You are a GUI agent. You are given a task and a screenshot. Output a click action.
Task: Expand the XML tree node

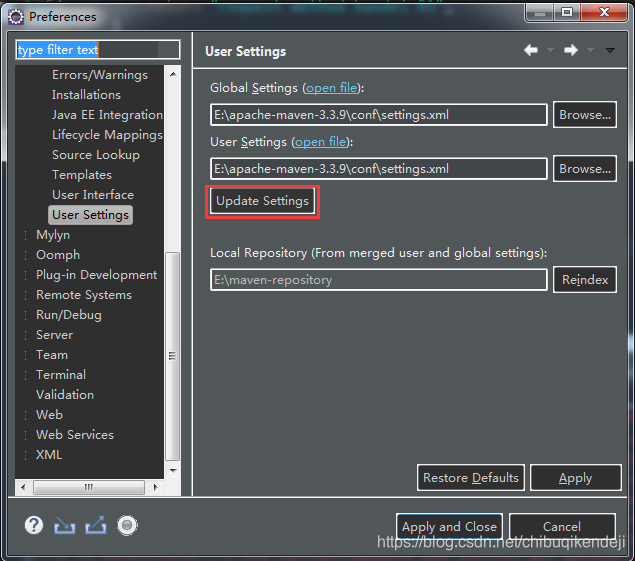[x=27, y=455]
